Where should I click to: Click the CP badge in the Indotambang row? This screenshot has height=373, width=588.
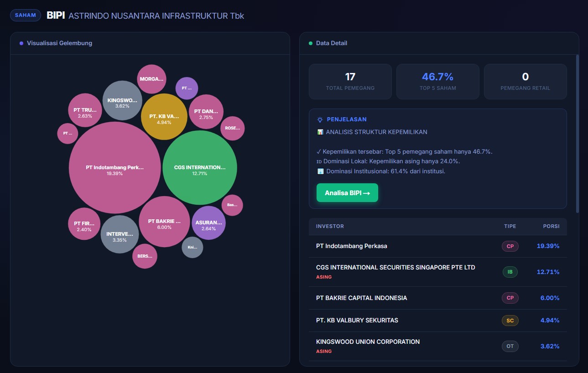click(510, 246)
